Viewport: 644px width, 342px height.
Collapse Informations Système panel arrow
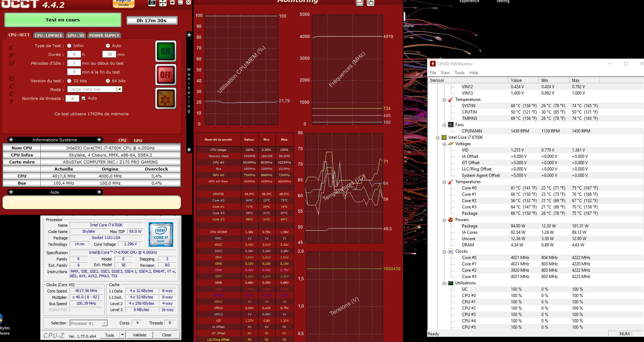click(99, 140)
